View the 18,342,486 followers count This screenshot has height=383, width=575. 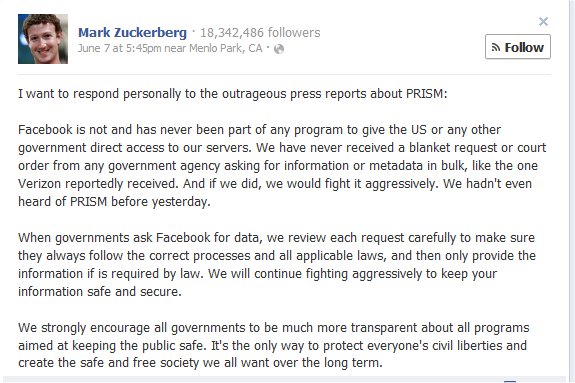point(260,33)
